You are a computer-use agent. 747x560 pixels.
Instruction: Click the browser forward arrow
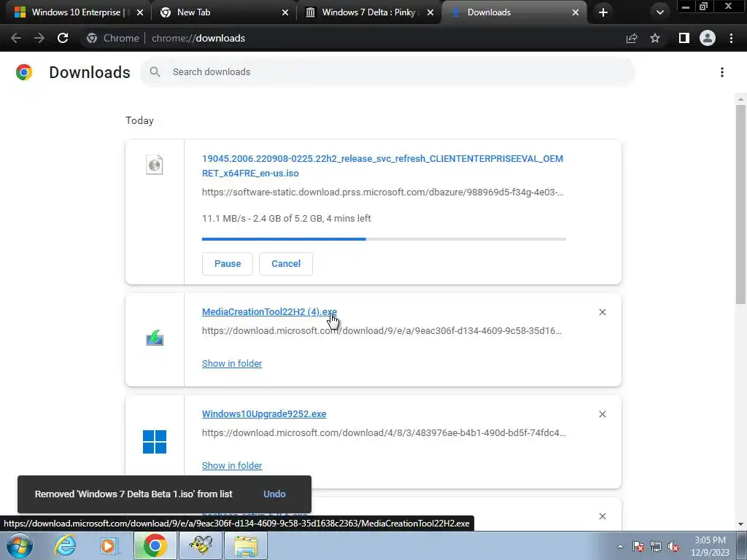click(39, 38)
